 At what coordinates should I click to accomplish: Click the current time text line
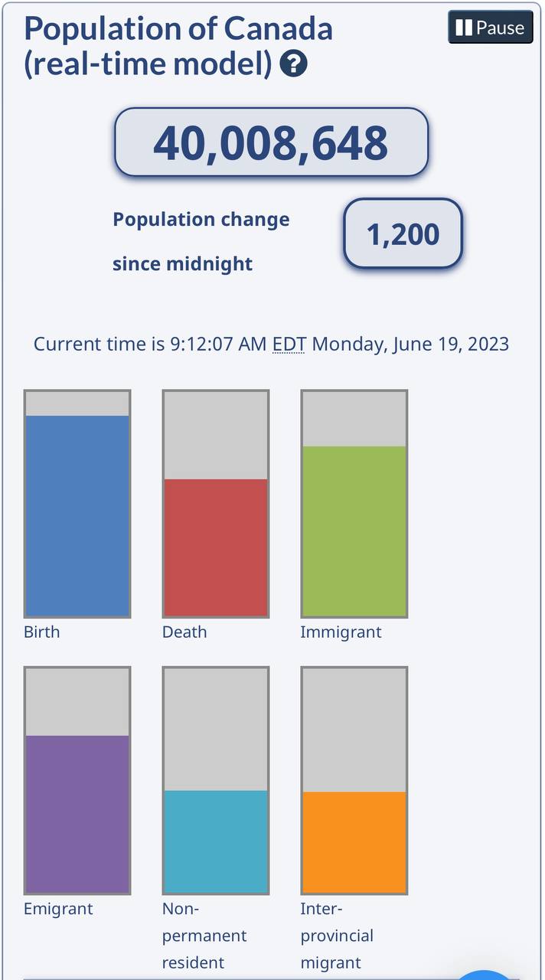[x=271, y=344]
